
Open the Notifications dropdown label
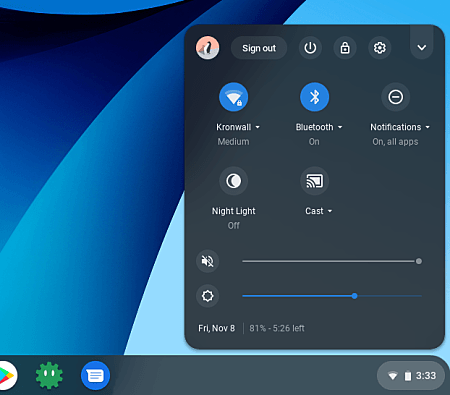[400, 127]
